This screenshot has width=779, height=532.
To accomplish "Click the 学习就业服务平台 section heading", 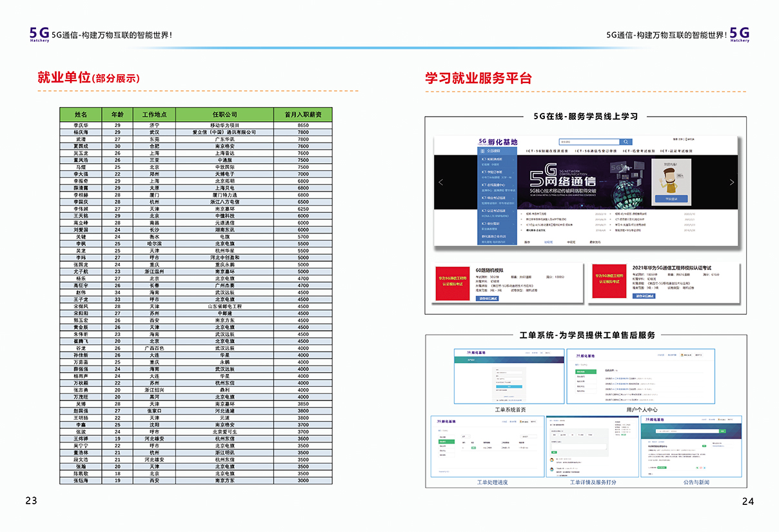I will pyautogui.click(x=478, y=78).
